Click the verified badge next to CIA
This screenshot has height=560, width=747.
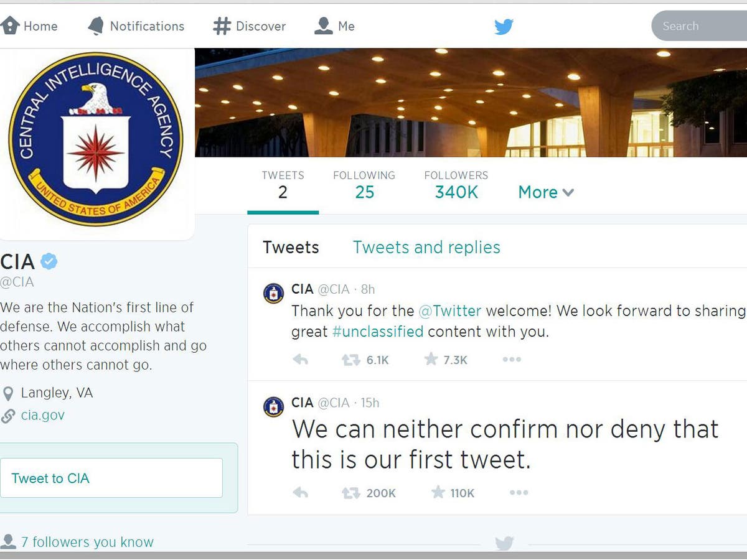pyautogui.click(x=48, y=261)
